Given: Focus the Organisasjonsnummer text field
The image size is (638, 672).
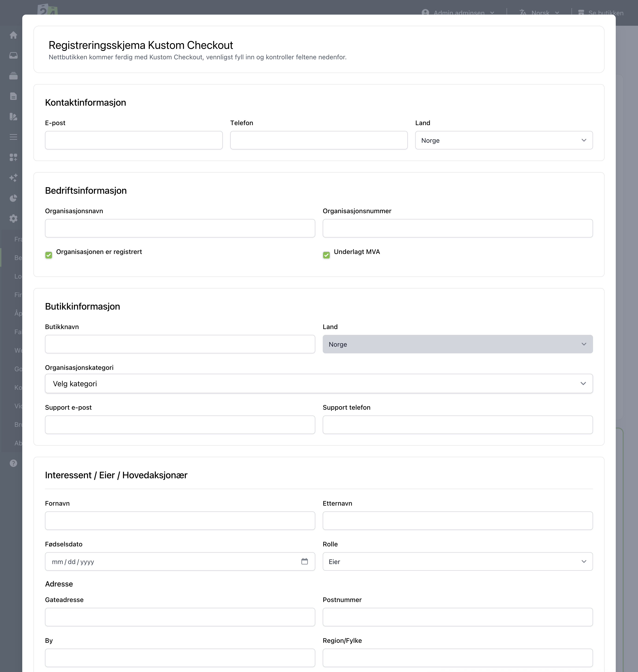Looking at the screenshot, I should [x=457, y=228].
